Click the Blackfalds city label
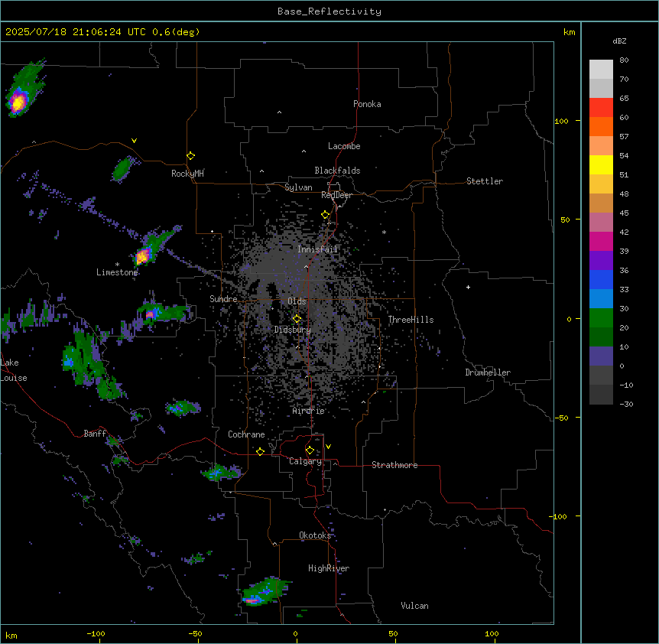Viewport: 659px width, 644px height. pyautogui.click(x=337, y=171)
